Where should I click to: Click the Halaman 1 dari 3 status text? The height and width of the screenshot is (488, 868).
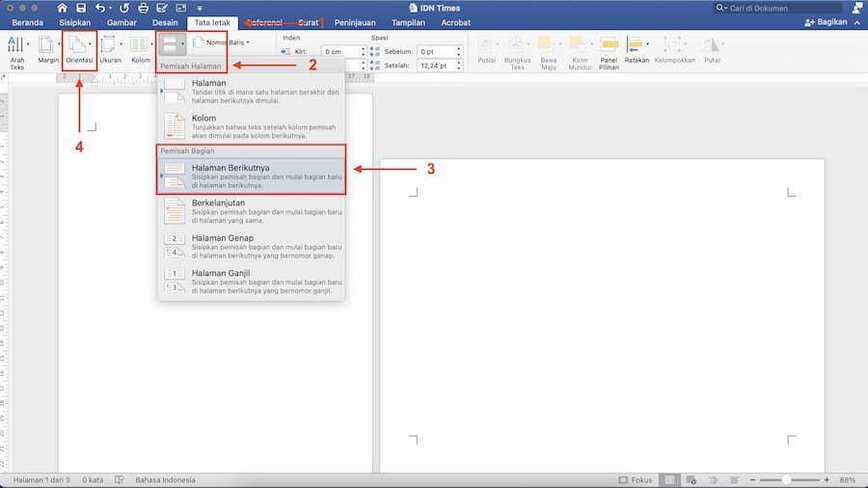(x=41, y=480)
